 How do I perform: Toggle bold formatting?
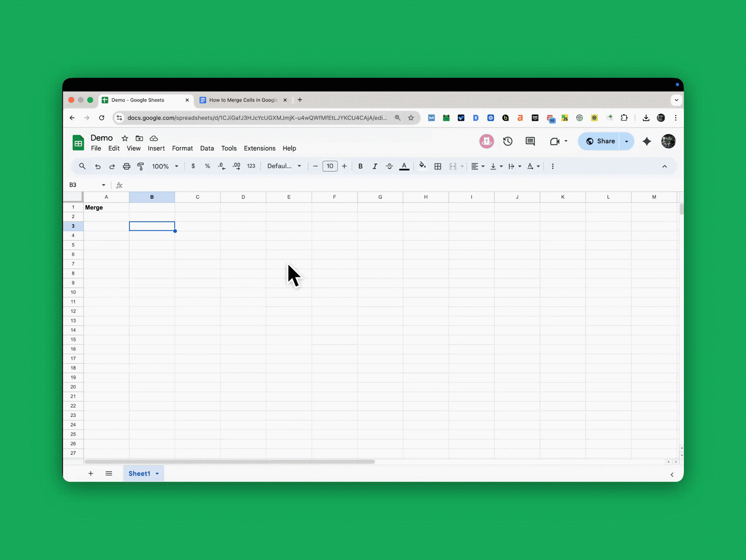(360, 166)
